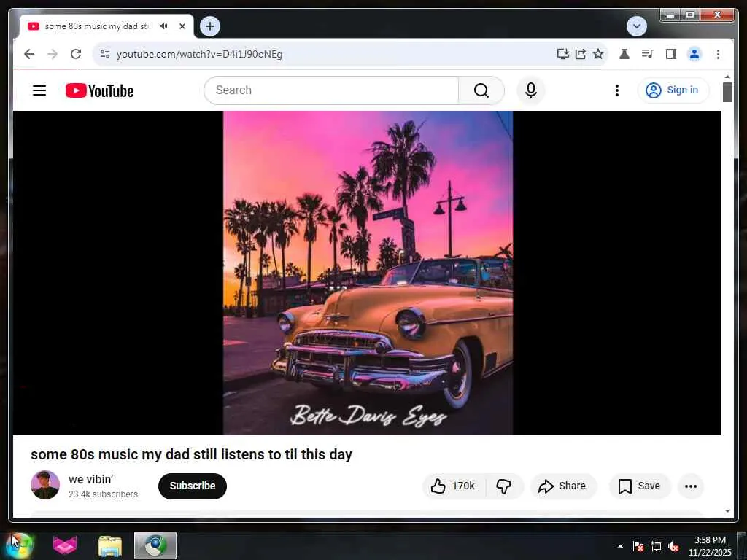Open YouTube settings three-dot menu

(617, 90)
